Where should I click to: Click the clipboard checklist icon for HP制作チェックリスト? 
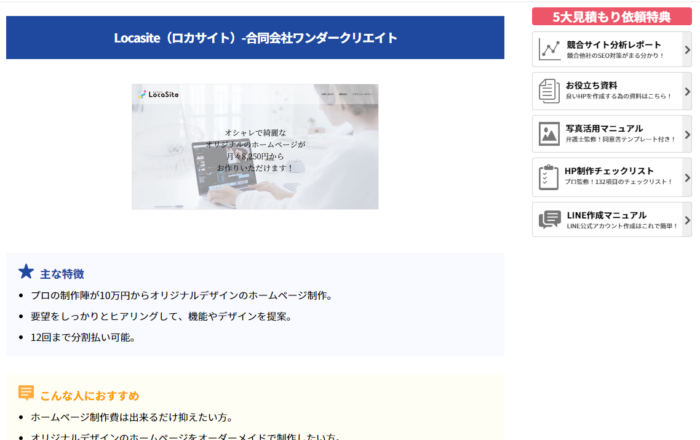click(x=549, y=176)
